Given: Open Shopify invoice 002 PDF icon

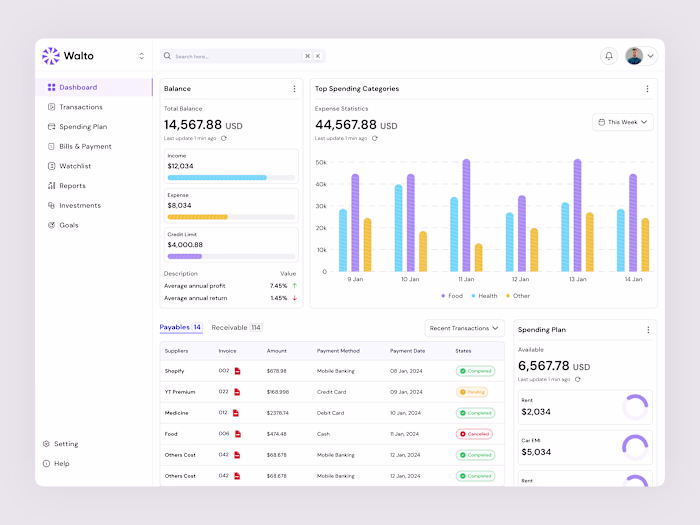Looking at the screenshot, I should pyautogui.click(x=238, y=371).
